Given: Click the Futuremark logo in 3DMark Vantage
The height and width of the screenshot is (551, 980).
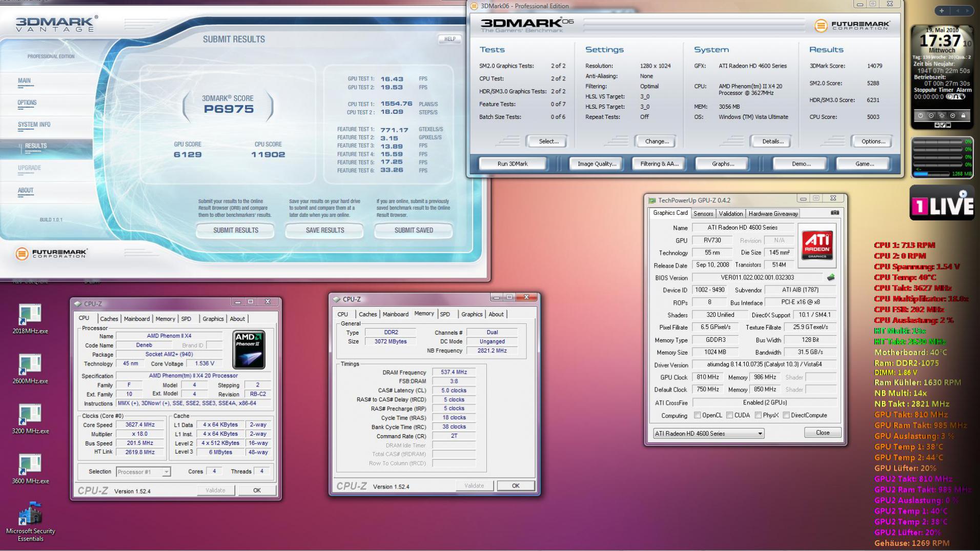Looking at the screenshot, I should (x=52, y=254).
